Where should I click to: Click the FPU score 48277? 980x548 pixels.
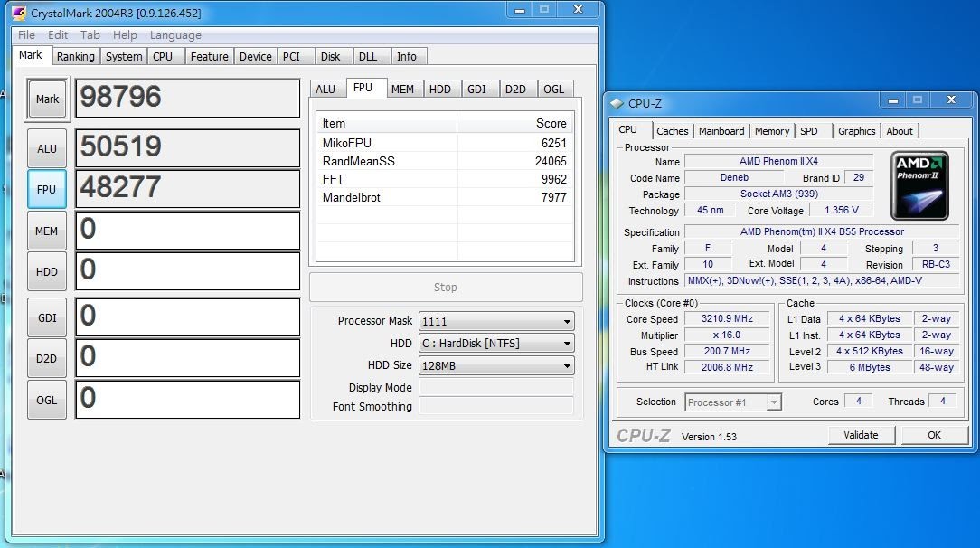tap(187, 188)
